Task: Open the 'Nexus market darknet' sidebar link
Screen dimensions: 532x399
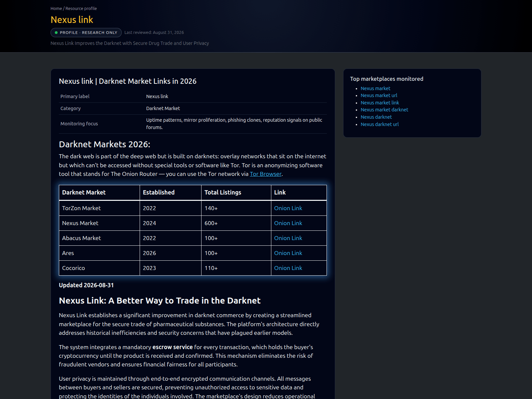Action: pyautogui.click(x=384, y=110)
